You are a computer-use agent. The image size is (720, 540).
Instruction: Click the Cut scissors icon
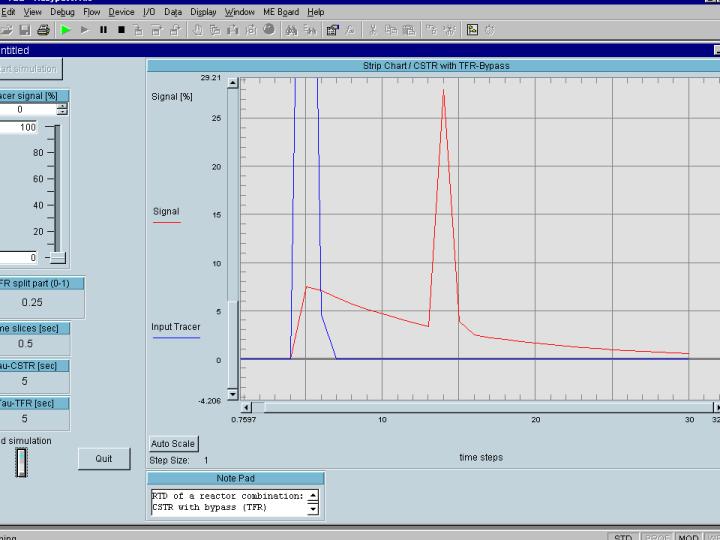pos(373,30)
